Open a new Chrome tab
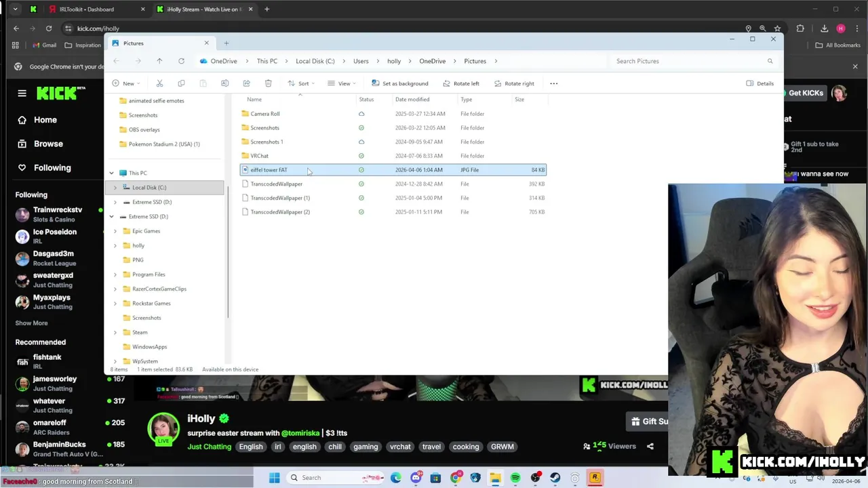This screenshot has width=868, height=488. click(267, 9)
